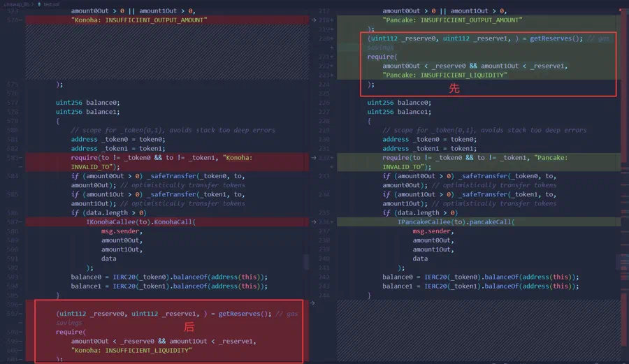Click the overview ruler scrollbar at right edge
The image size is (629, 364).
(624, 184)
